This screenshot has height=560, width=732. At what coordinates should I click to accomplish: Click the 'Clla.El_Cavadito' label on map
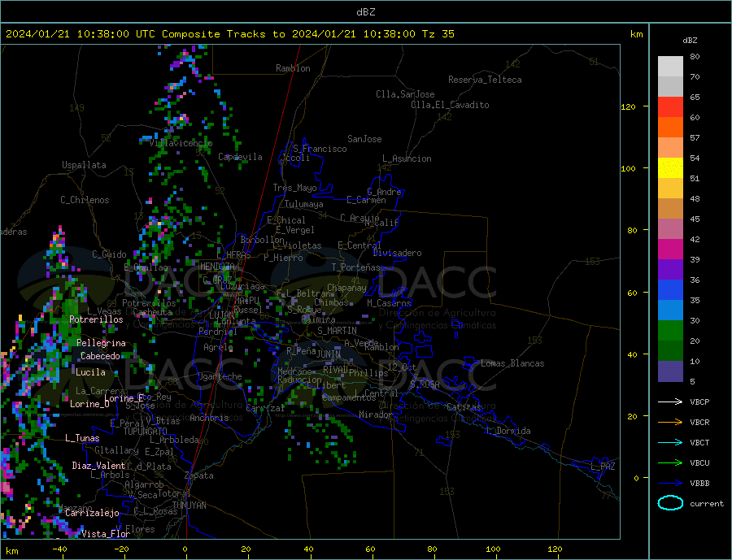450,105
